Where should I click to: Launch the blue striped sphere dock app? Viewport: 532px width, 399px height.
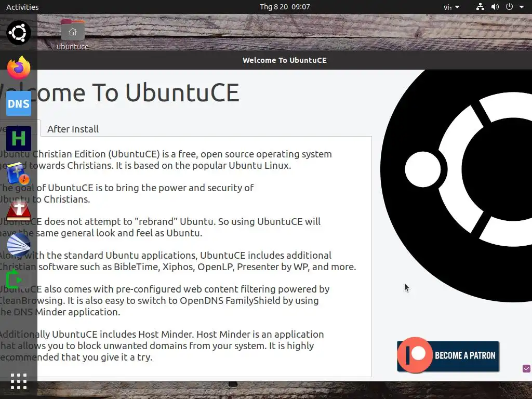pyautogui.click(x=19, y=245)
